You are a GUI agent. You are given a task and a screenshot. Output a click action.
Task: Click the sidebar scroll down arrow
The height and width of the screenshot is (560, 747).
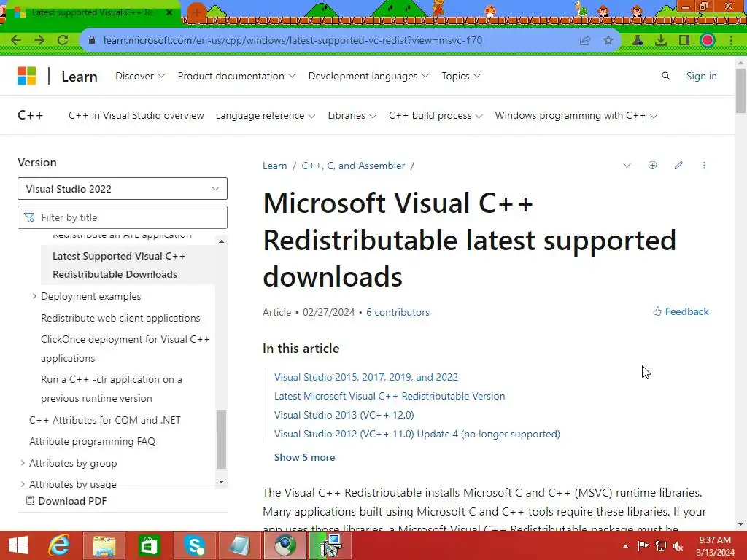221,482
